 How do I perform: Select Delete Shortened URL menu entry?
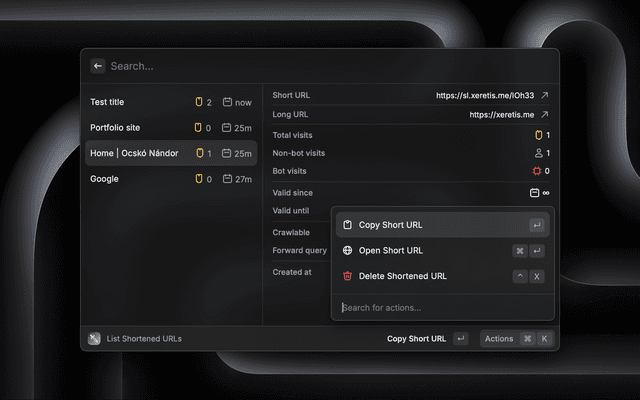[420, 276]
